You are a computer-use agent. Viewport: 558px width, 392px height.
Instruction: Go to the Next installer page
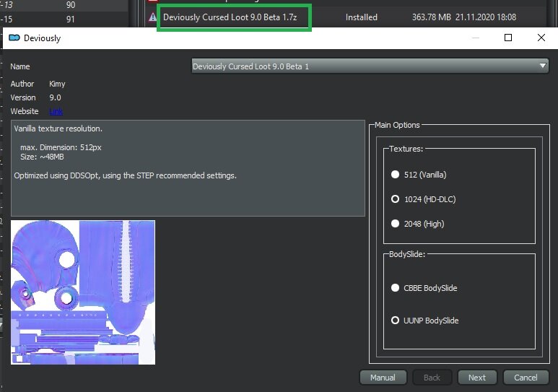(477, 378)
